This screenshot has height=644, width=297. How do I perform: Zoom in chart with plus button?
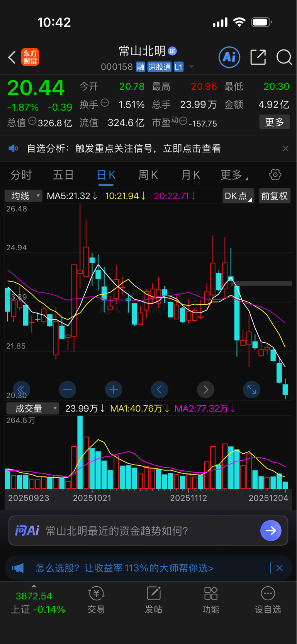[x=114, y=389]
